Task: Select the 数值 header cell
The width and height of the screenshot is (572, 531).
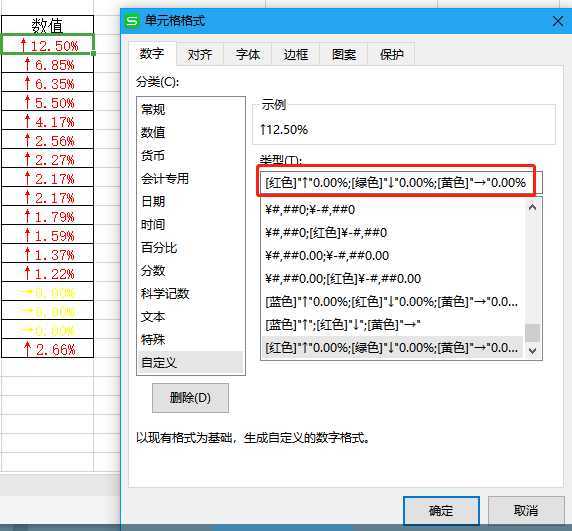Action: [x=47, y=25]
